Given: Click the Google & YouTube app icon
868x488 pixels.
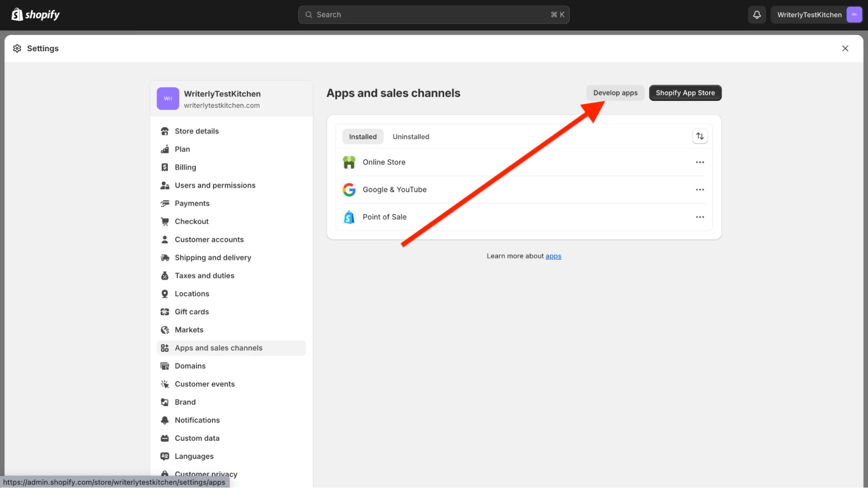Looking at the screenshot, I should pyautogui.click(x=349, y=190).
